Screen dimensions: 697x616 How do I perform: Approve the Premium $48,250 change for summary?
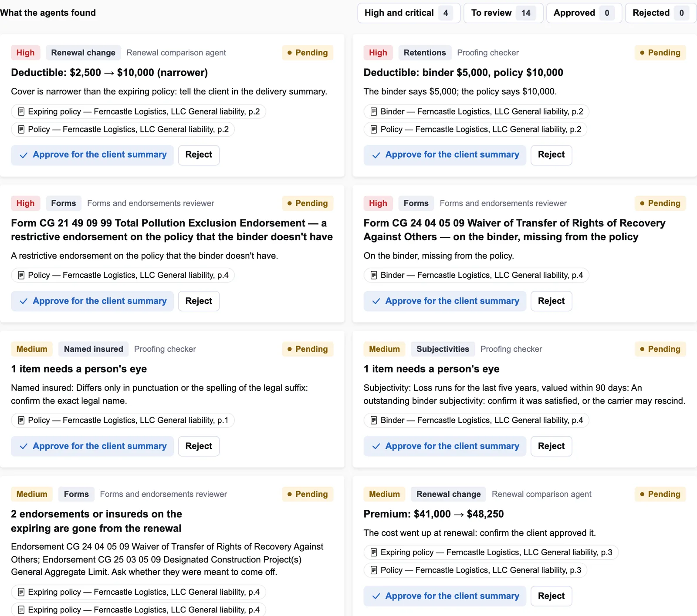445,596
